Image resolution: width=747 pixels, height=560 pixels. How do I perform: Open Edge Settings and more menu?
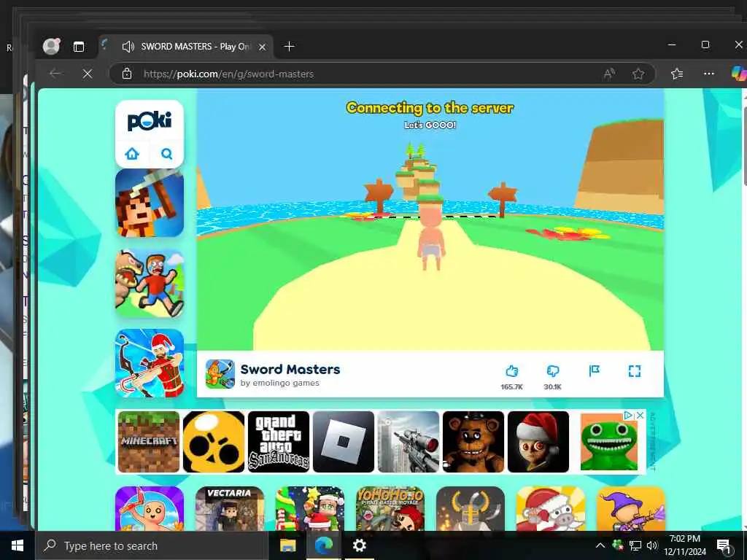tap(709, 74)
